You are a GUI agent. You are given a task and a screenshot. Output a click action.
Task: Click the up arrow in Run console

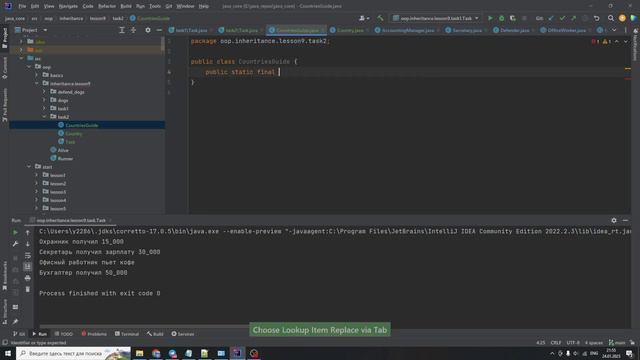tap(28, 232)
